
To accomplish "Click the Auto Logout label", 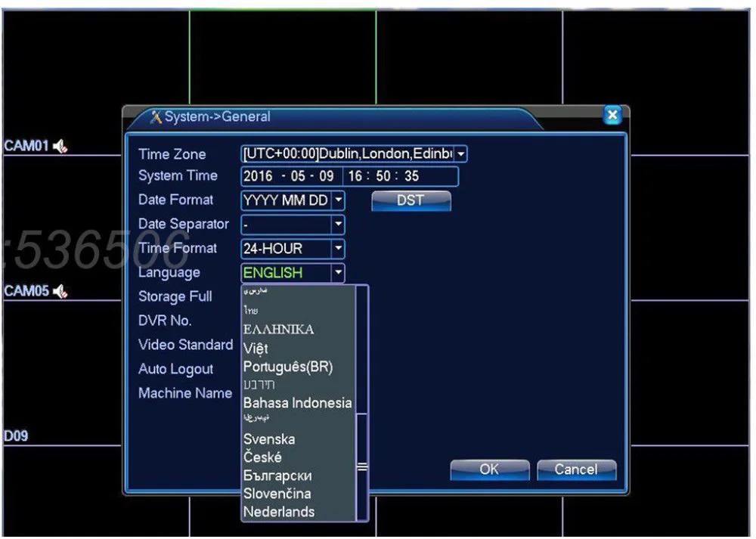I will coord(175,370).
